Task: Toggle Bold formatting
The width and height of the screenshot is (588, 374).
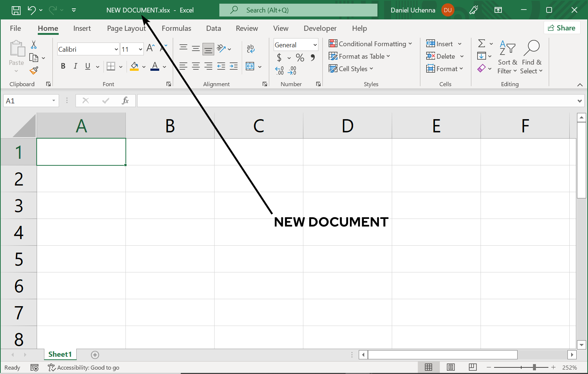Action: [x=63, y=66]
